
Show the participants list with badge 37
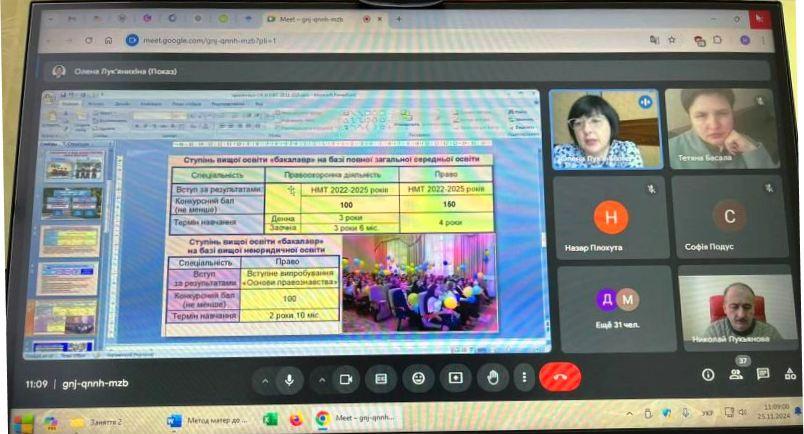tap(736, 374)
